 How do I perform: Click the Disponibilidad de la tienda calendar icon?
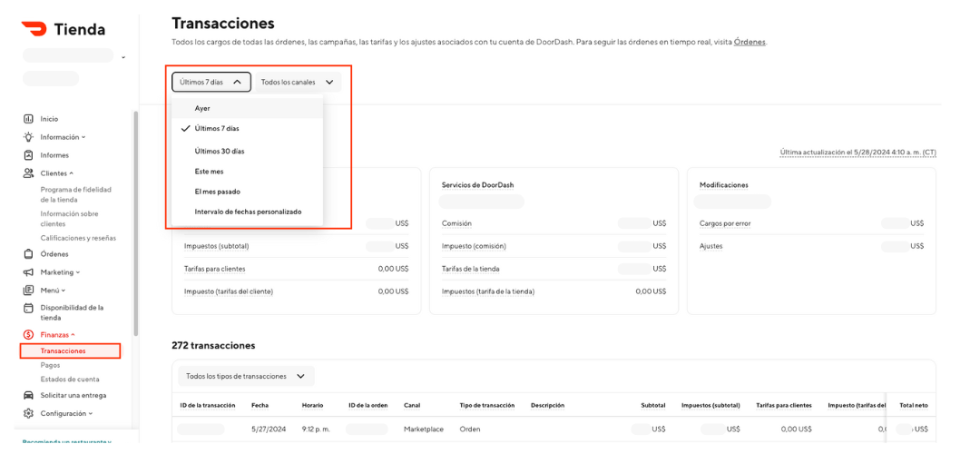point(28,308)
